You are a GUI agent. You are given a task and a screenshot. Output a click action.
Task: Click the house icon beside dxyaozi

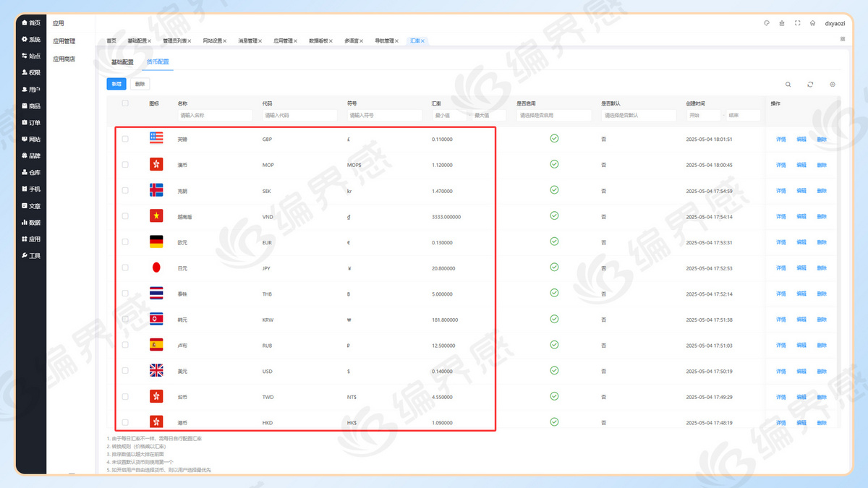coord(813,23)
